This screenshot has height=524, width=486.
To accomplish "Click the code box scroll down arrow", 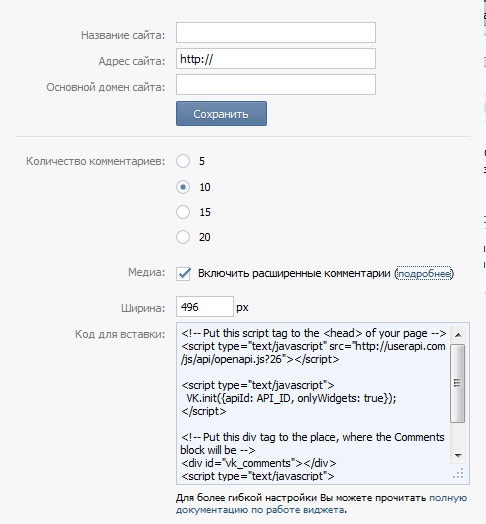I will [x=458, y=456].
